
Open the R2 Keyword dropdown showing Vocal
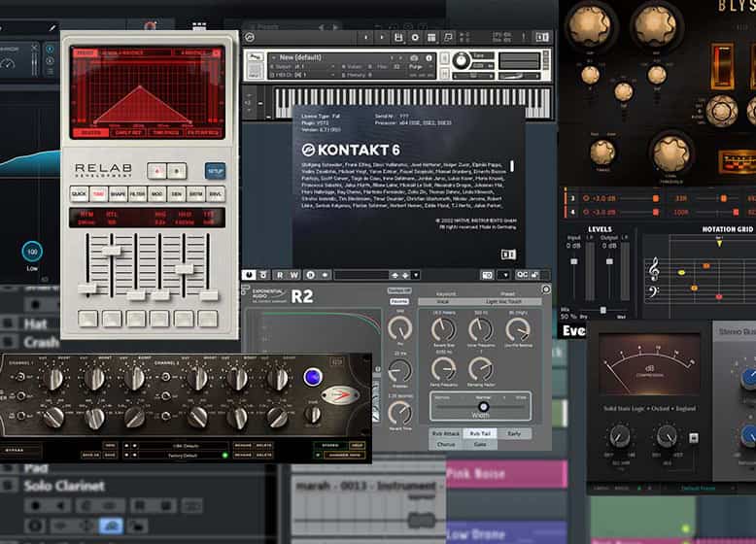coord(443,302)
